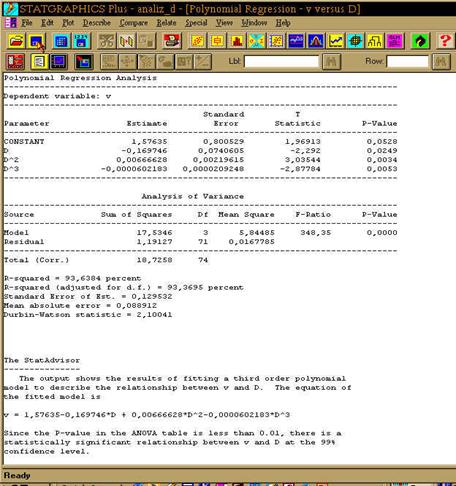Click the cyan crosshair target icon
The image size is (456, 486).
355,41
